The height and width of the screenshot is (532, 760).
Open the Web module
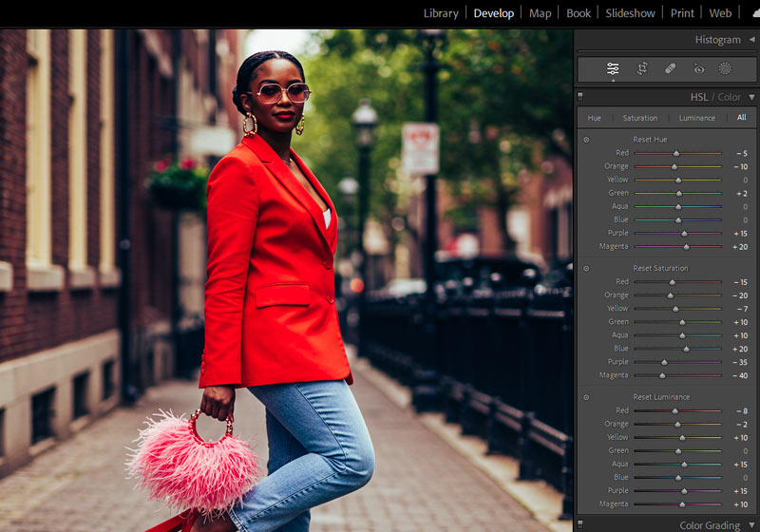720,13
